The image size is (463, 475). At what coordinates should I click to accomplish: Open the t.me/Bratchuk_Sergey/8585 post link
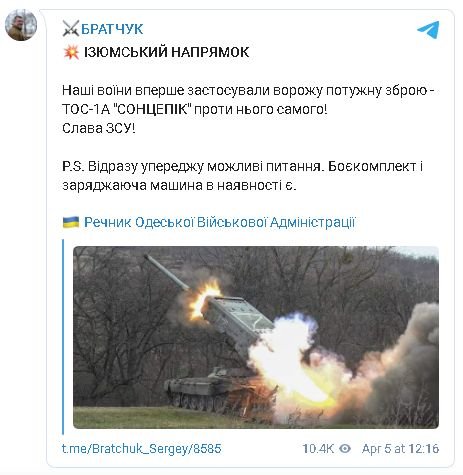(142, 449)
